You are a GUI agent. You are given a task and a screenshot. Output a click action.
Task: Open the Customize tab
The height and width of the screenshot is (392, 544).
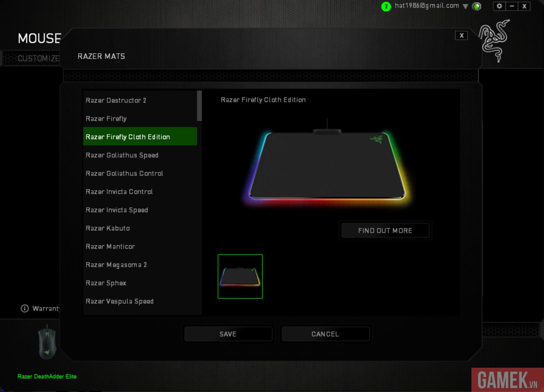(38, 58)
